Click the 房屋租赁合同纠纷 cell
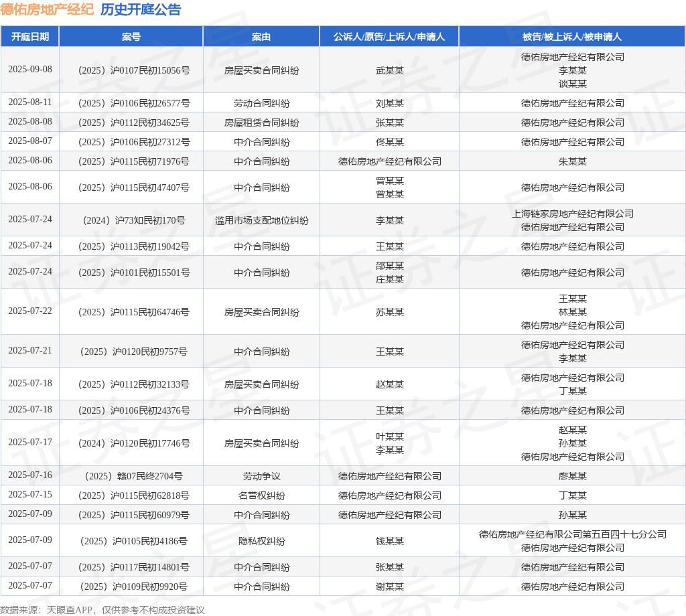The image size is (686, 616). click(262, 123)
